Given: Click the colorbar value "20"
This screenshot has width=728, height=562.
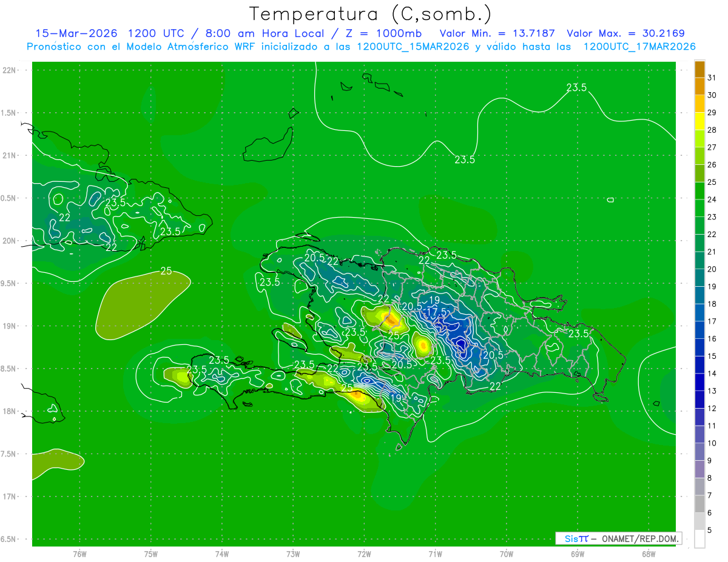Looking at the screenshot, I should coord(713,269).
